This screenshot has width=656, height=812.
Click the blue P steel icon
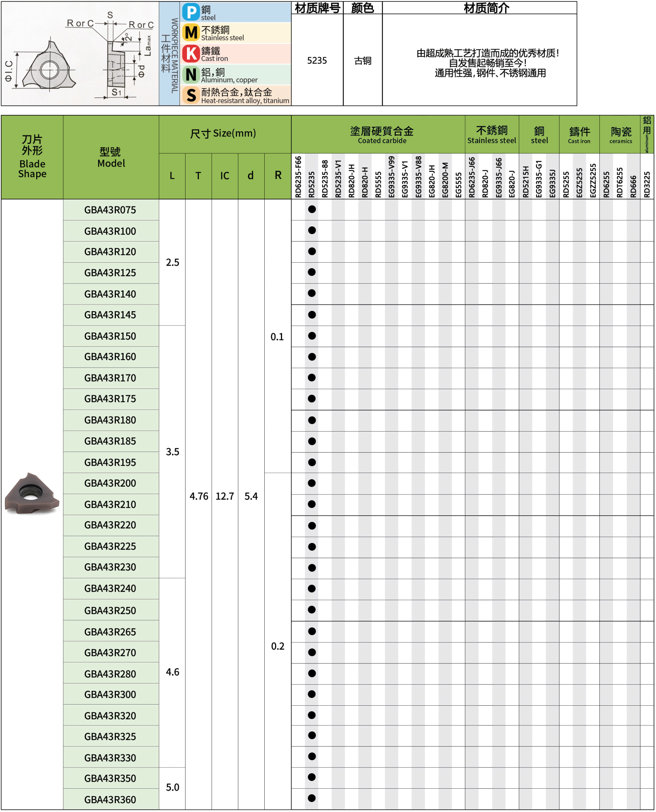pyautogui.click(x=191, y=12)
